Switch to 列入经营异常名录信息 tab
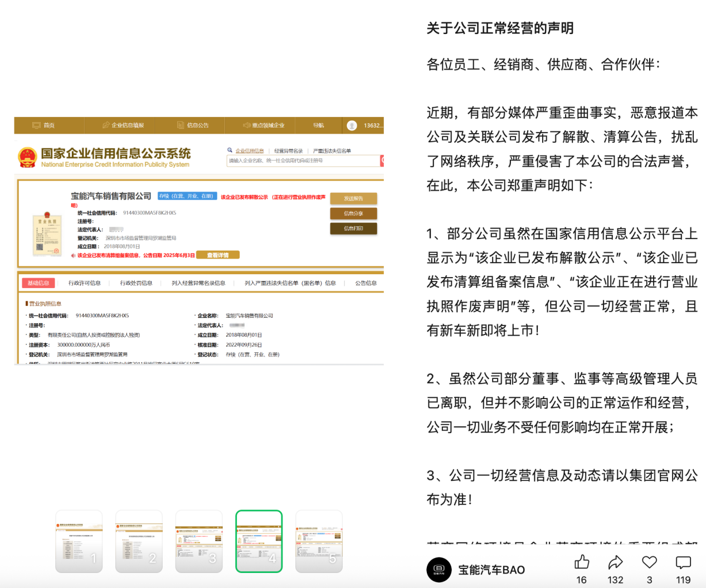Screen dimensions: 706x588 [198, 283]
